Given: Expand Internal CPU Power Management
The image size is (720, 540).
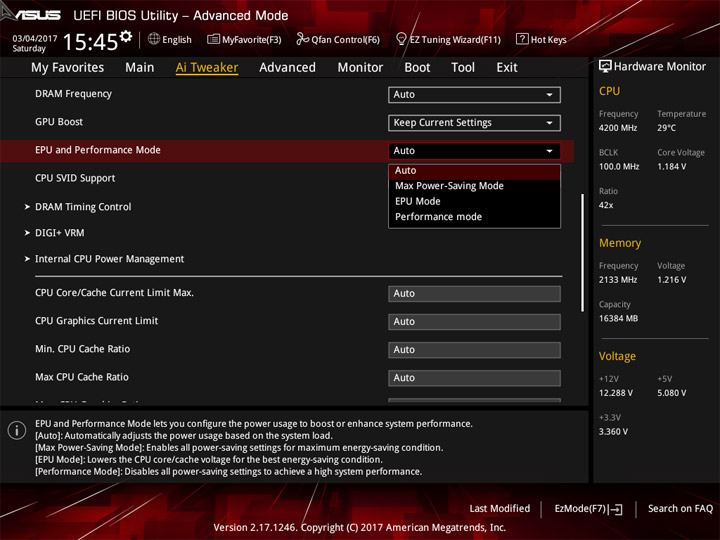Looking at the screenshot, I should pyautogui.click(x=109, y=259).
